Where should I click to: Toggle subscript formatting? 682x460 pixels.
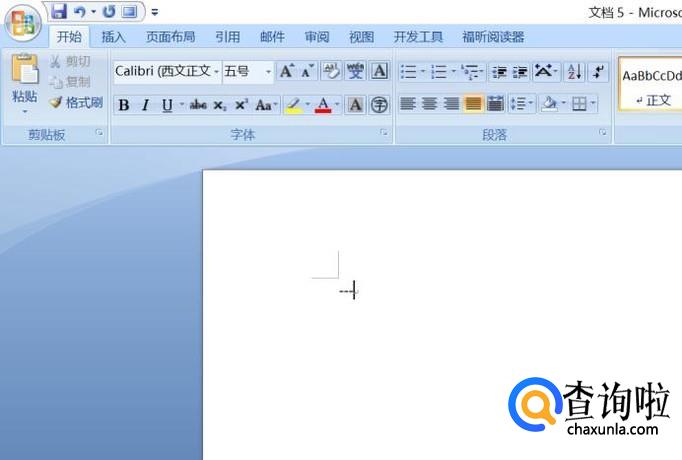pos(220,105)
